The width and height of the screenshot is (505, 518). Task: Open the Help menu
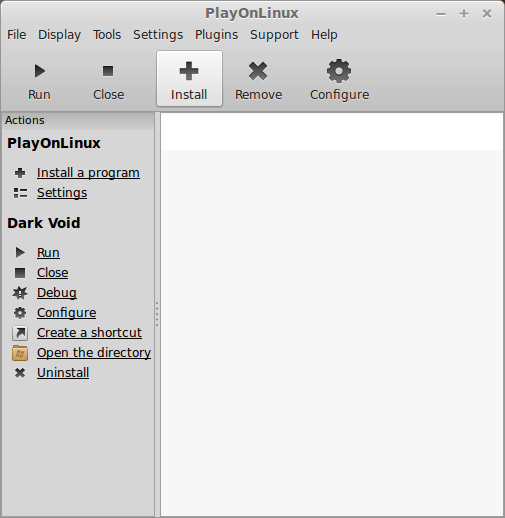(324, 35)
